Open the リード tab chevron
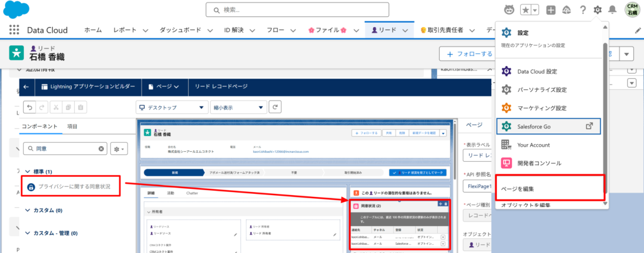Viewport: 644px width, 253px height. pyautogui.click(x=405, y=30)
